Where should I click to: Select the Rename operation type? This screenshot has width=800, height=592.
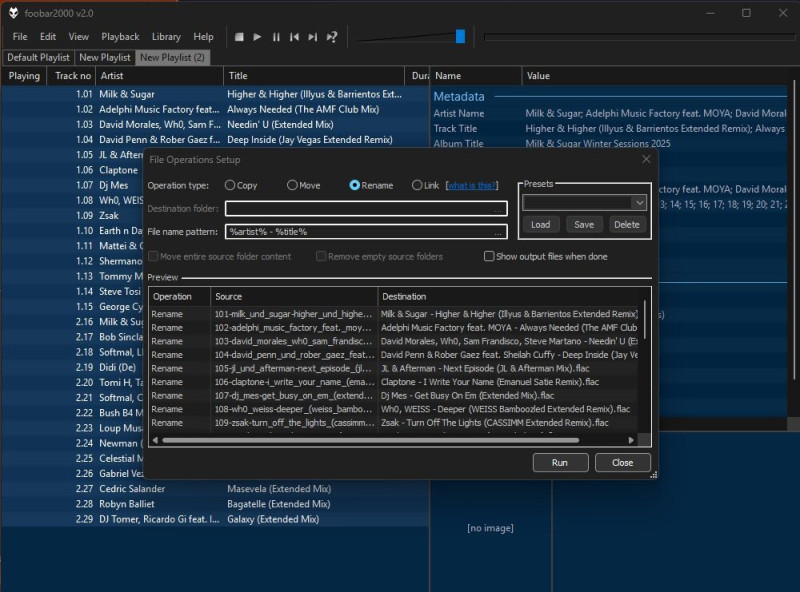(x=371, y=185)
